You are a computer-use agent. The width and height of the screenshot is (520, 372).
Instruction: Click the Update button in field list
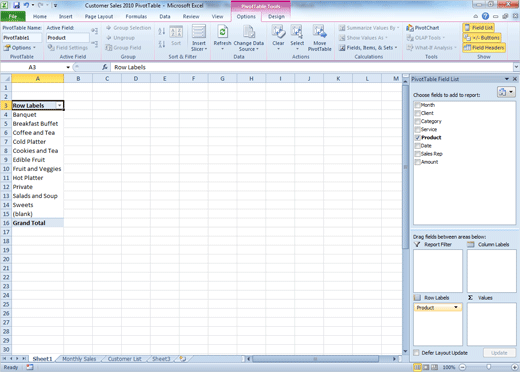(x=499, y=353)
